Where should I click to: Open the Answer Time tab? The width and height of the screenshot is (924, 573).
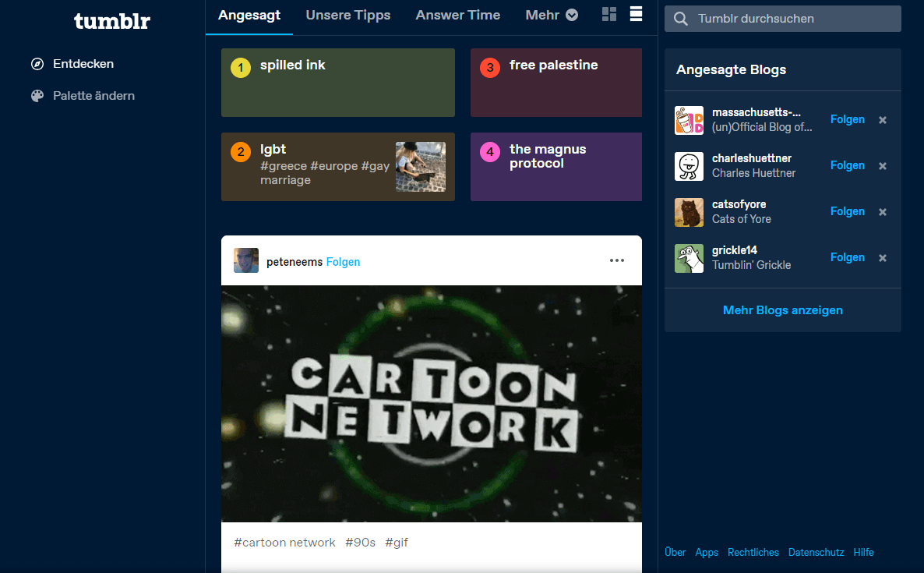(x=458, y=16)
